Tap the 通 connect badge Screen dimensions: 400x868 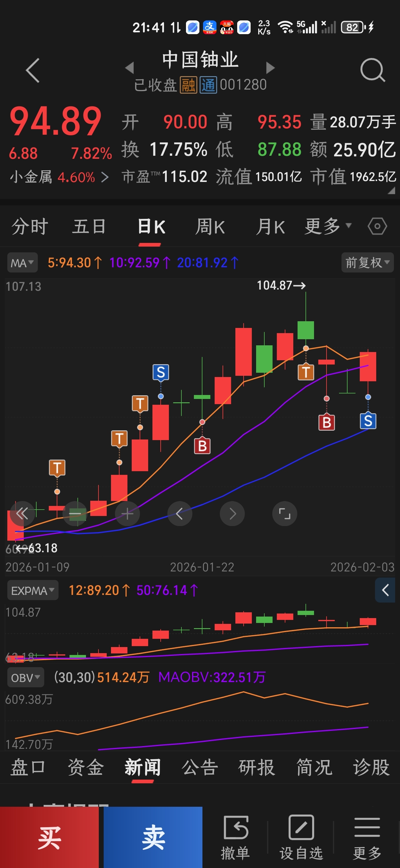click(x=208, y=85)
